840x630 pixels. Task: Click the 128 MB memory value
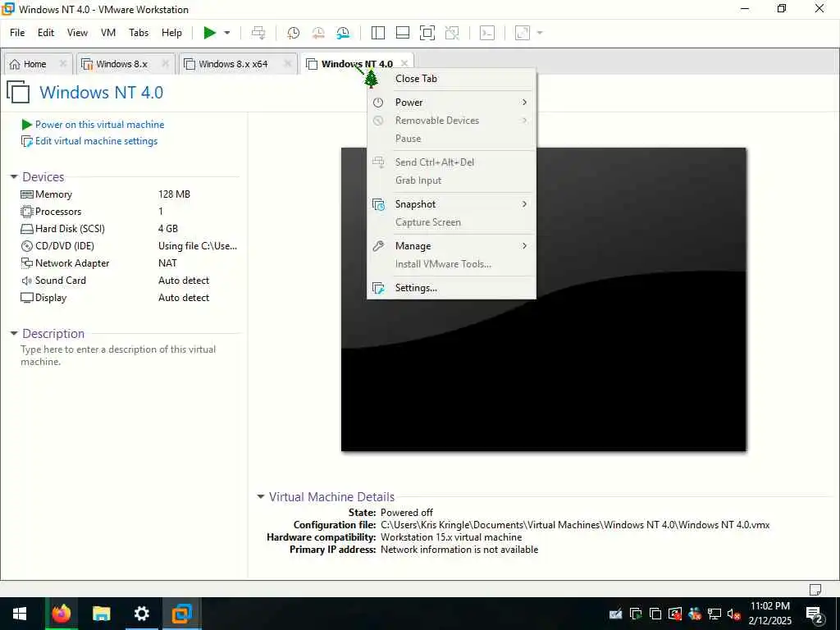click(174, 194)
